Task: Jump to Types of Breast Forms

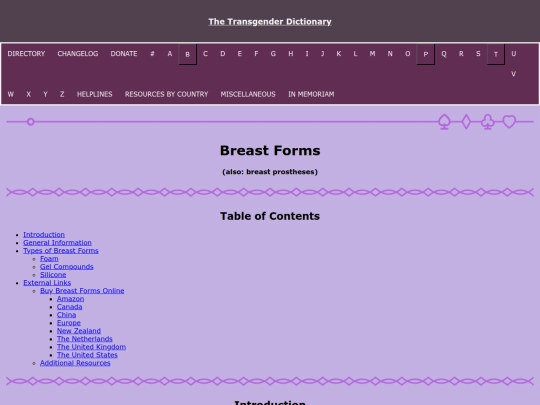Action: 61,251
